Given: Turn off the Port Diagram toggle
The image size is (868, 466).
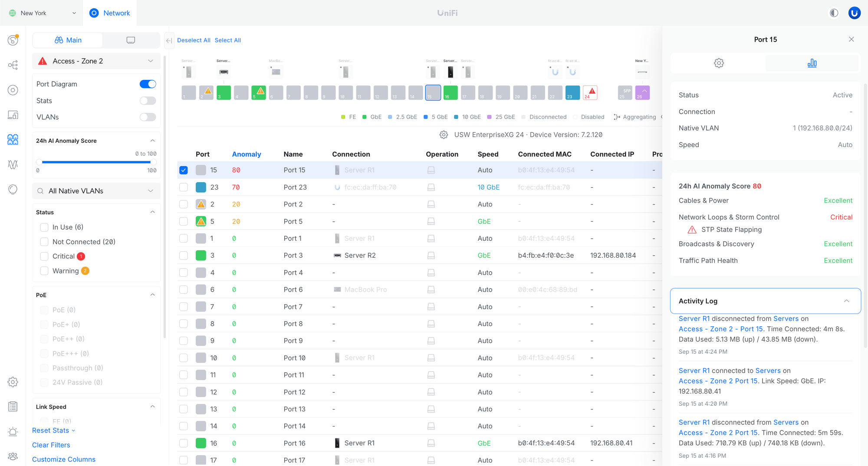Looking at the screenshot, I should click(x=148, y=84).
